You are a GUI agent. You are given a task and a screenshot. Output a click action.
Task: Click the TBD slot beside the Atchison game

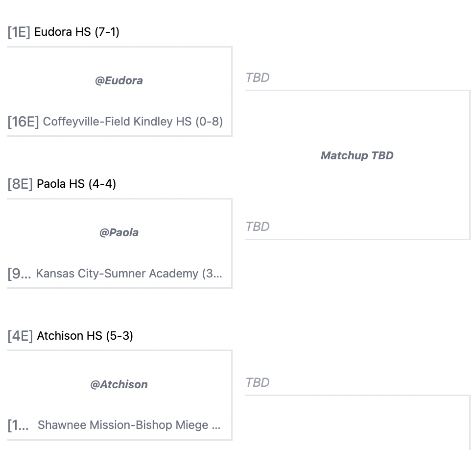click(x=258, y=382)
